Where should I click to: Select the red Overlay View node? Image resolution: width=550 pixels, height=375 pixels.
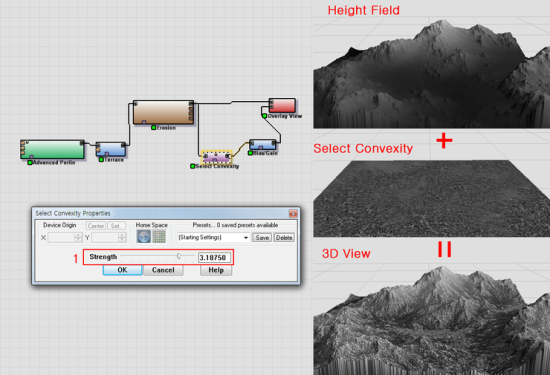coord(282,106)
